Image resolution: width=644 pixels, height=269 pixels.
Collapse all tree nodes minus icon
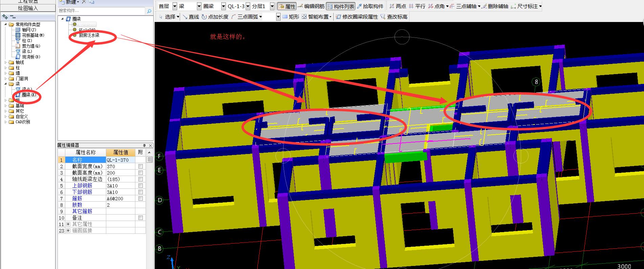pyautogui.click(x=12, y=16)
